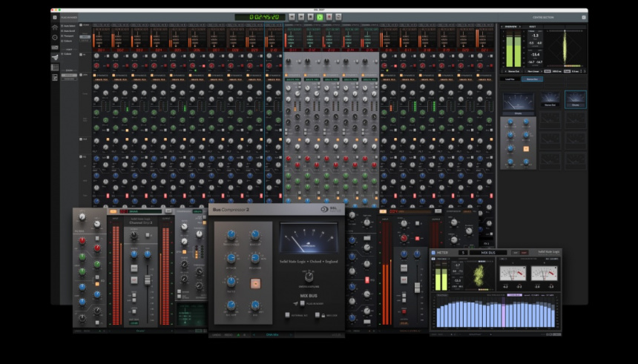The image size is (638, 364).
Task: Click the Peak button in Centre Section
Action: [x=567, y=71]
